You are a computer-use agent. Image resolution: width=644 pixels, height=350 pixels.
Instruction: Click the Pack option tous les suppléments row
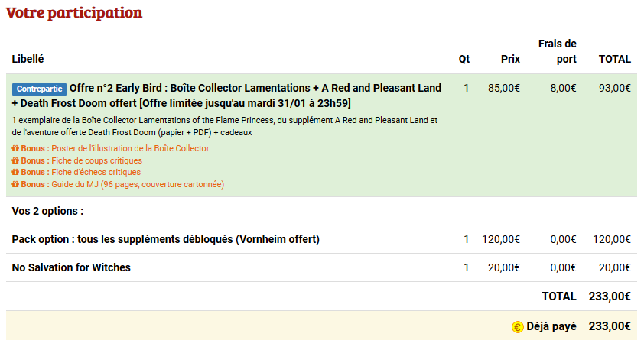click(166, 239)
